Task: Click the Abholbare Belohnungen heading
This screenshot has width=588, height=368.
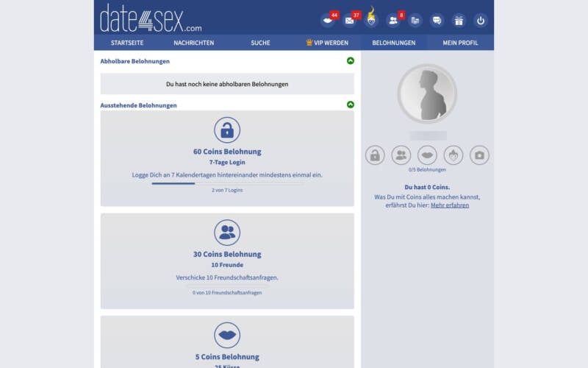Action: tap(135, 61)
